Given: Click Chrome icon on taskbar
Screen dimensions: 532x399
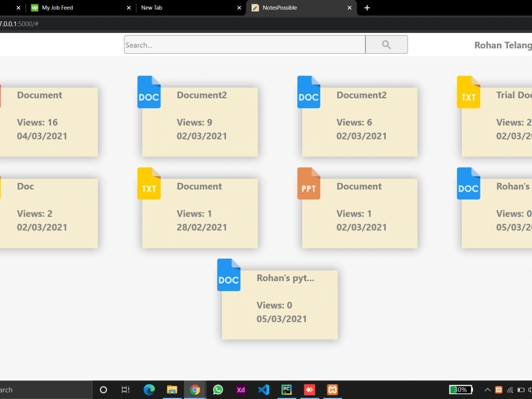Looking at the screenshot, I should tap(195, 390).
